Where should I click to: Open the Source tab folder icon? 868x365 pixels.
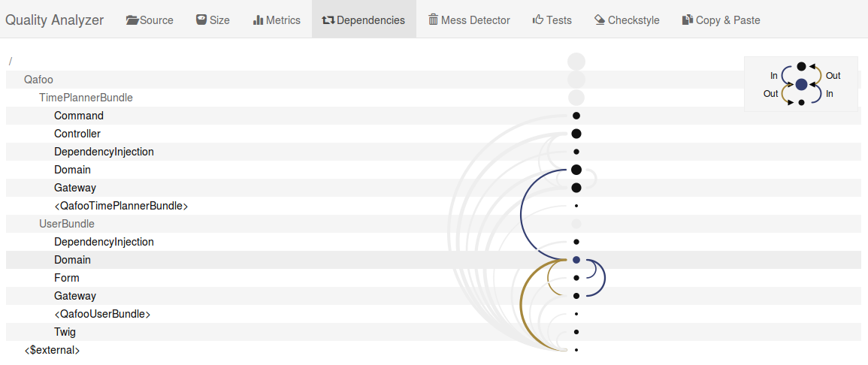click(132, 20)
